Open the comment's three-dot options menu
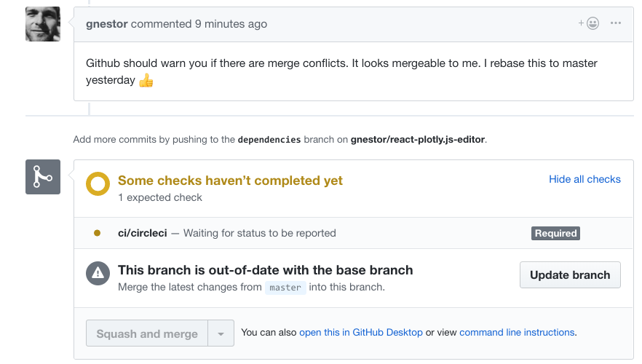This screenshot has width=642, height=364. 616,23
